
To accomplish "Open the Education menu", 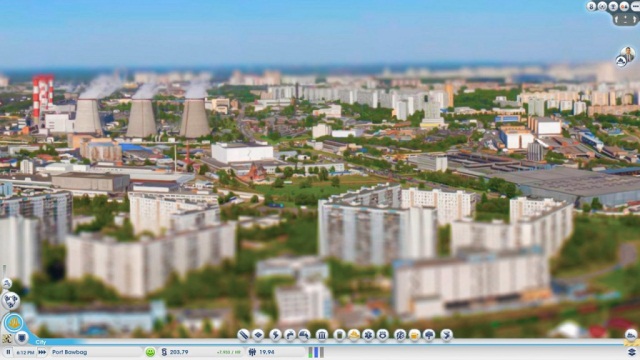I will [x=400, y=335].
